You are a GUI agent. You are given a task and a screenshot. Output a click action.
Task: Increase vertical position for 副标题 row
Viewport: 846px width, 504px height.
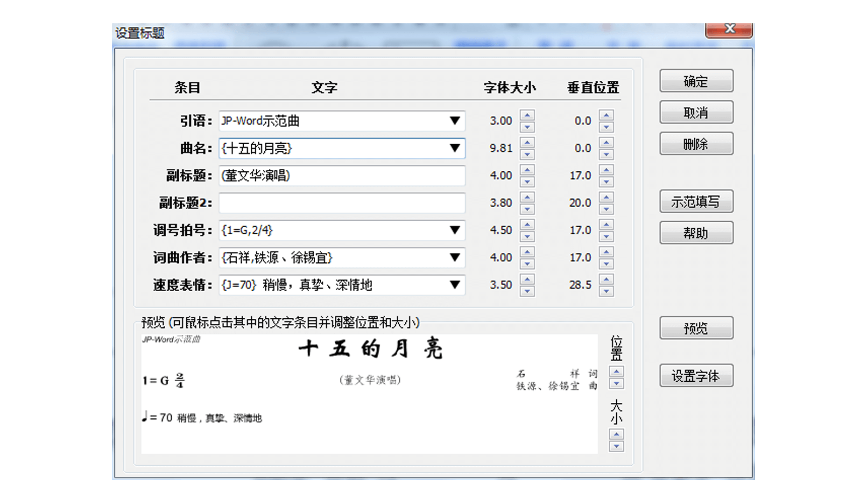tap(606, 170)
